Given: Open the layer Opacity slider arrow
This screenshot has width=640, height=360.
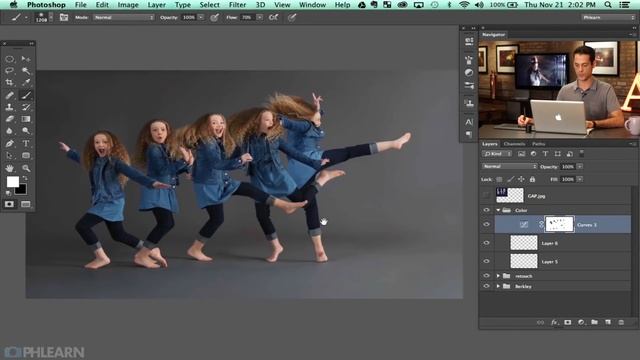Looking at the screenshot, I should [x=580, y=167].
